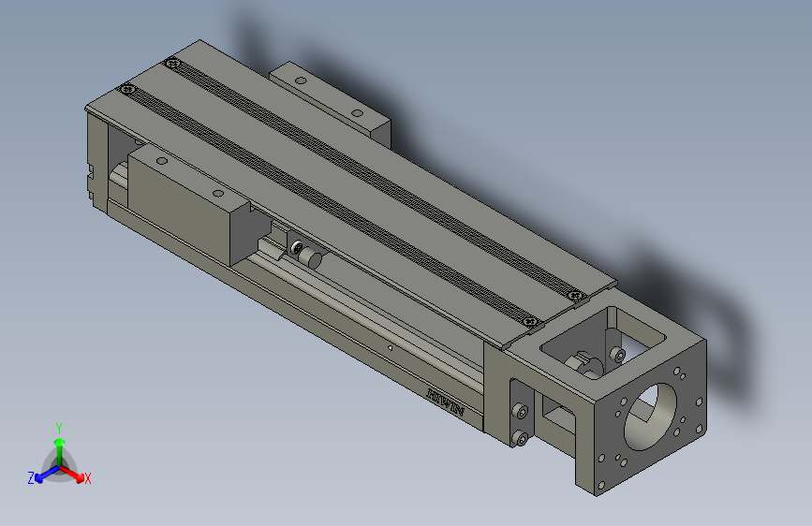Select the top cover plate of the actuator

(x=350, y=192)
